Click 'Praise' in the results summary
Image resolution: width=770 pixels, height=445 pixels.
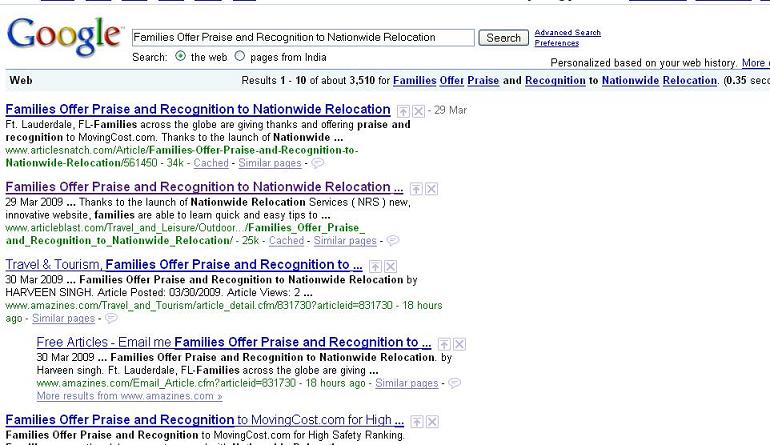click(483, 81)
